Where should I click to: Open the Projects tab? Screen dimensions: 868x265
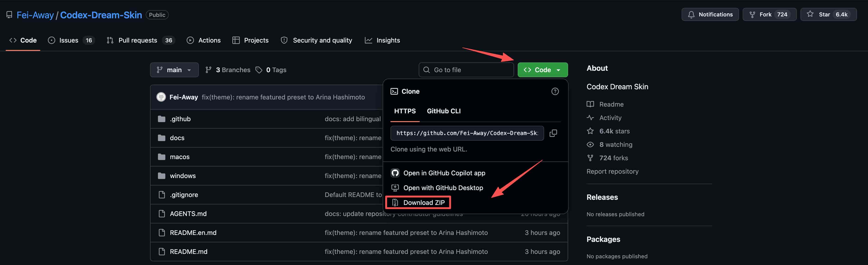pos(250,40)
